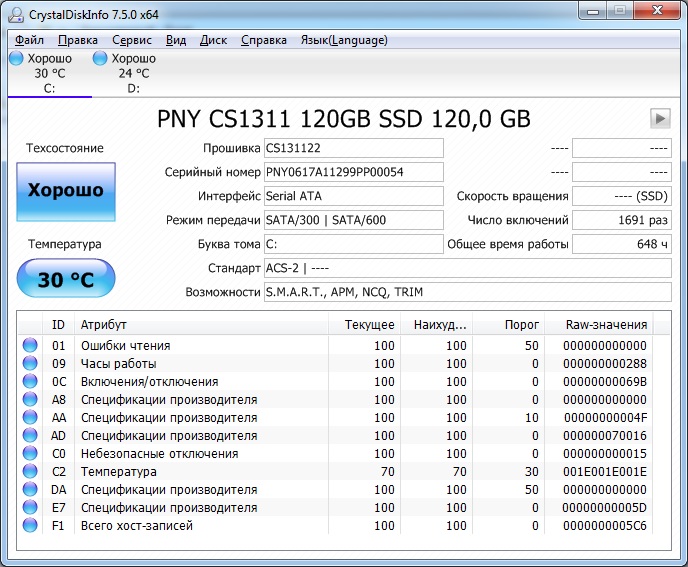Viewport: 688px width, 567px height.
Task: Click the ID column header
Action: (58, 325)
